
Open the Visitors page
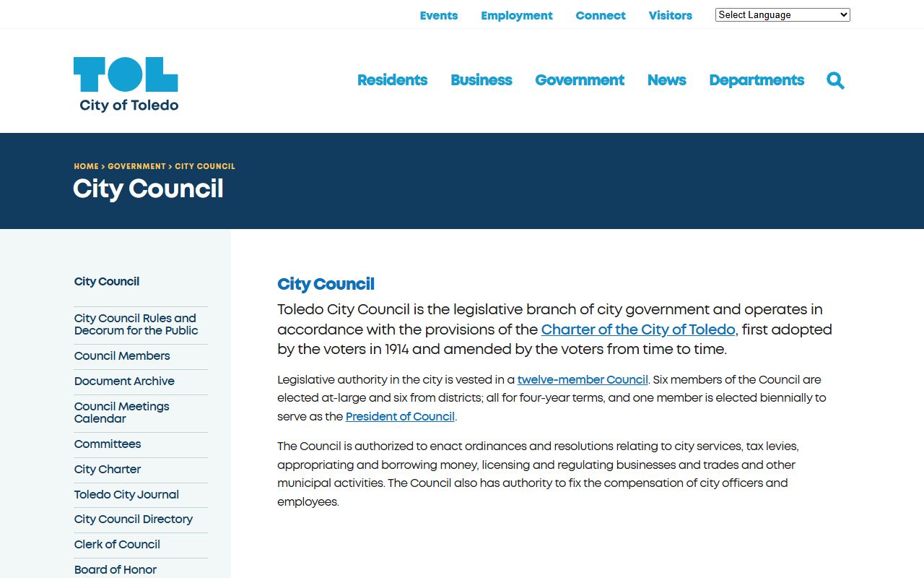pos(670,15)
